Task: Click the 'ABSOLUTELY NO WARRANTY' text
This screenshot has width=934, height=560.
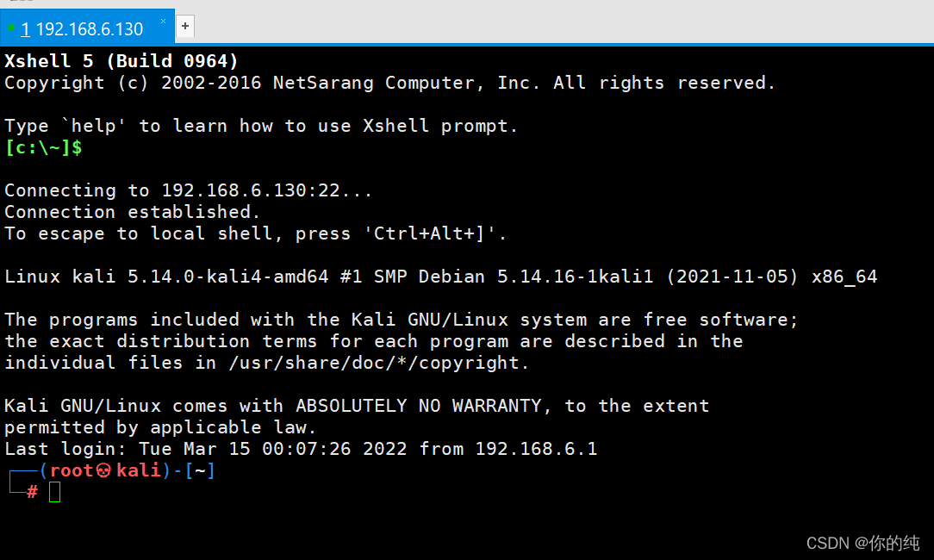Action: (419, 406)
